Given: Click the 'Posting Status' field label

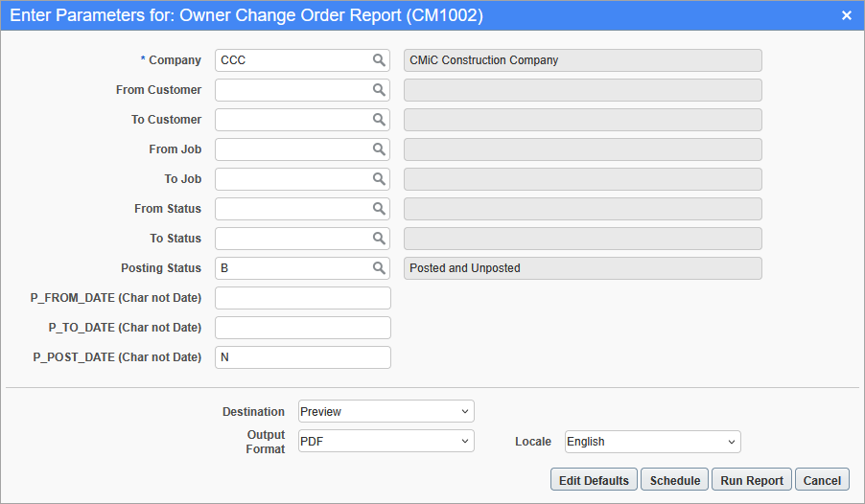Looking at the screenshot, I should pyautogui.click(x=161, y=268).
